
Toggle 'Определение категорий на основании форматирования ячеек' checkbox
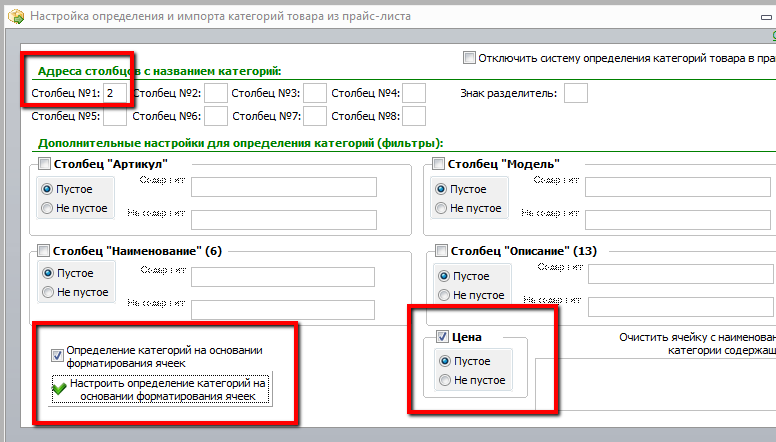coord(57,355)
